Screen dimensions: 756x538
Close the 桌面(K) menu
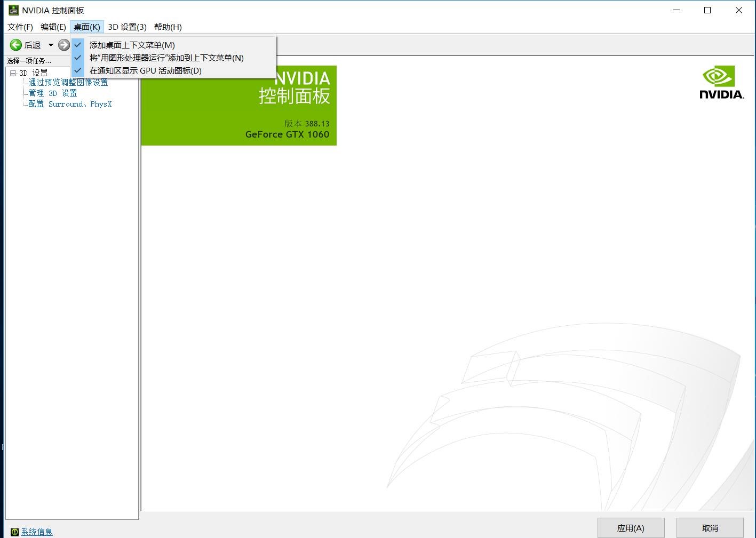(87, 27)
